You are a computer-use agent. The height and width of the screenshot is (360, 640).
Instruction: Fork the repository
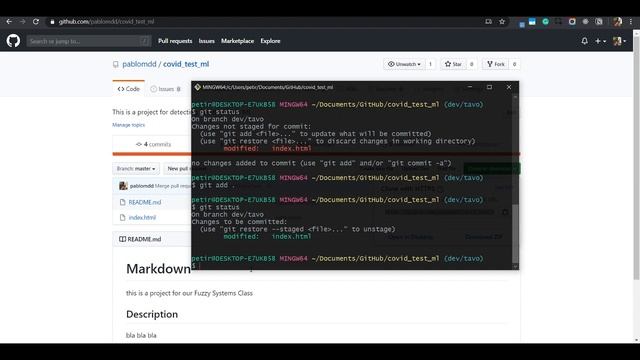coord(496,64)
